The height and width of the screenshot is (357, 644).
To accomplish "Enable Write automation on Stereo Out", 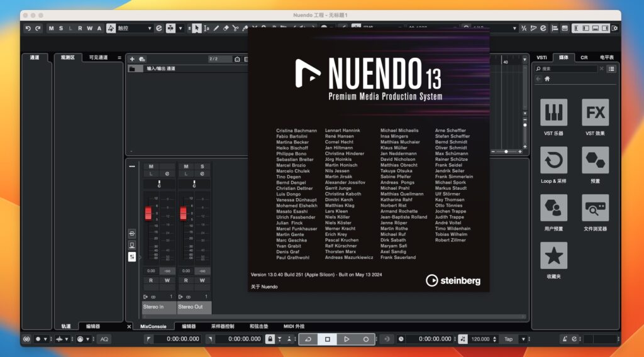I will (202, 281).
